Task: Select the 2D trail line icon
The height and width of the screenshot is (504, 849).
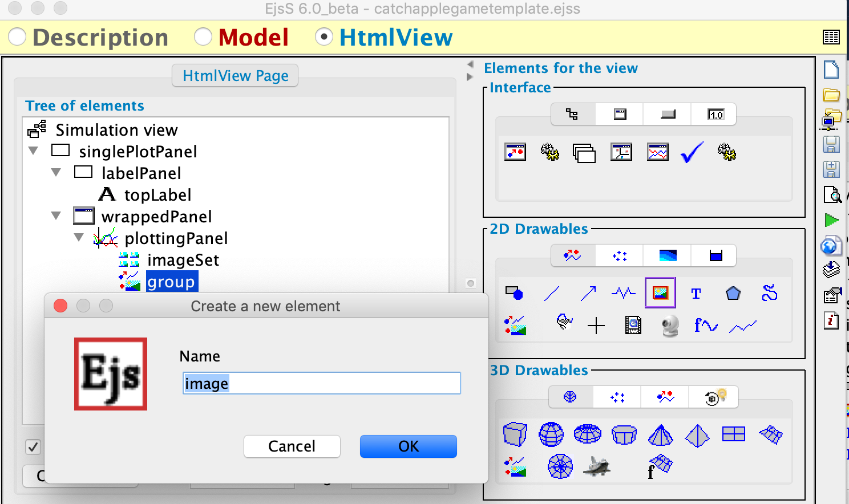Action: click(743, 327)
